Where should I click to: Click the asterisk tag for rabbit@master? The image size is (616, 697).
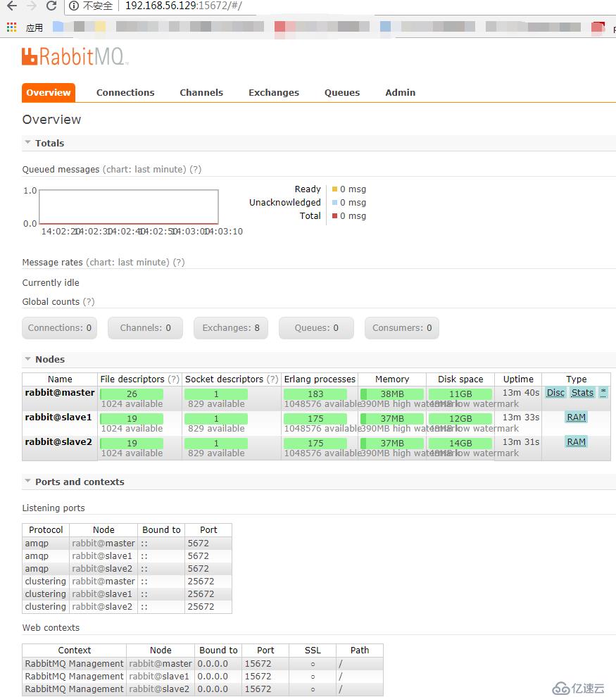pos(603,393)
